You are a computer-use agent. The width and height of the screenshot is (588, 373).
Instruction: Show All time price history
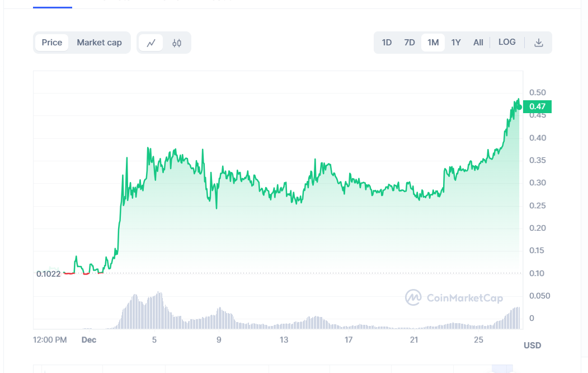click(478, 43)
